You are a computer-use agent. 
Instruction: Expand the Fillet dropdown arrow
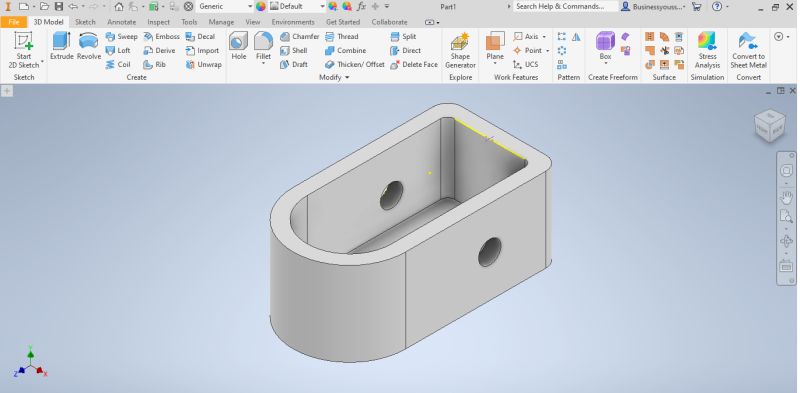coord(263,64)
